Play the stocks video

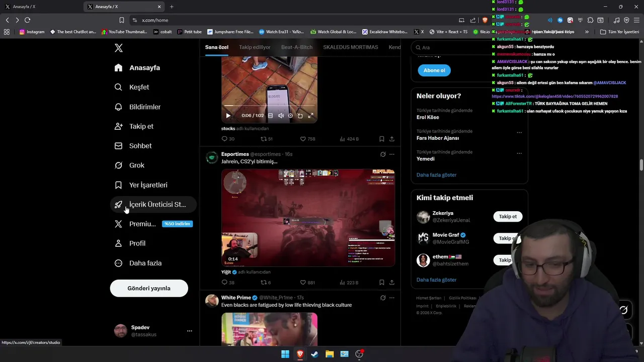pyautogui.click(x=228, y=116)
